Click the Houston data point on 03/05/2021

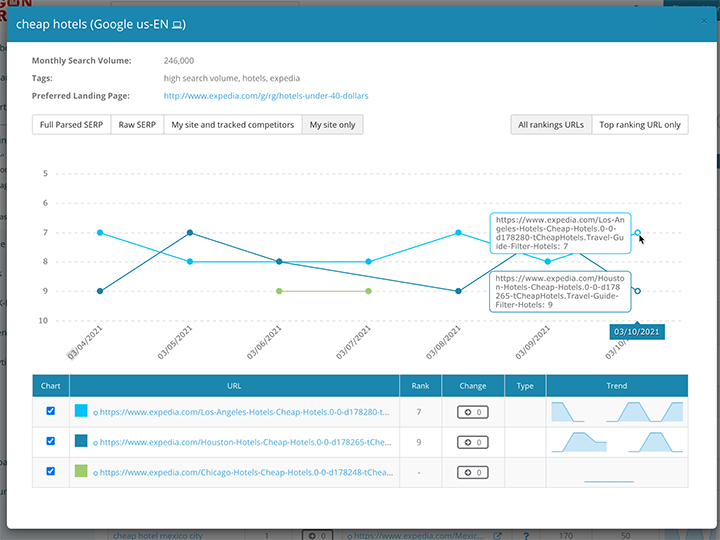click(x=190, y=233)
